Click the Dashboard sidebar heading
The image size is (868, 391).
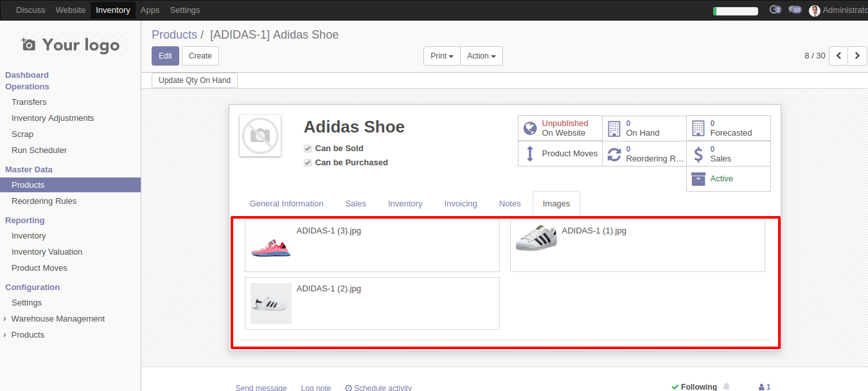(27, 75)
